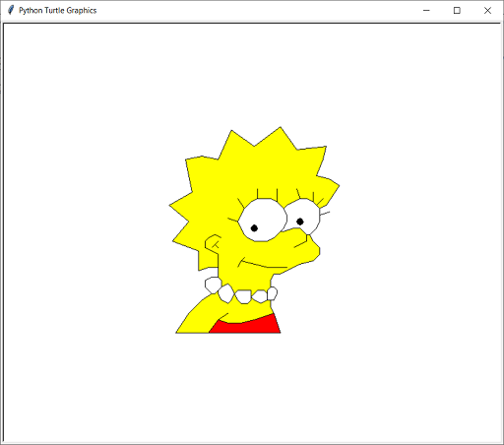Click the right eye's black pupil
Screen dimensions: 504x445
(300, 222)
